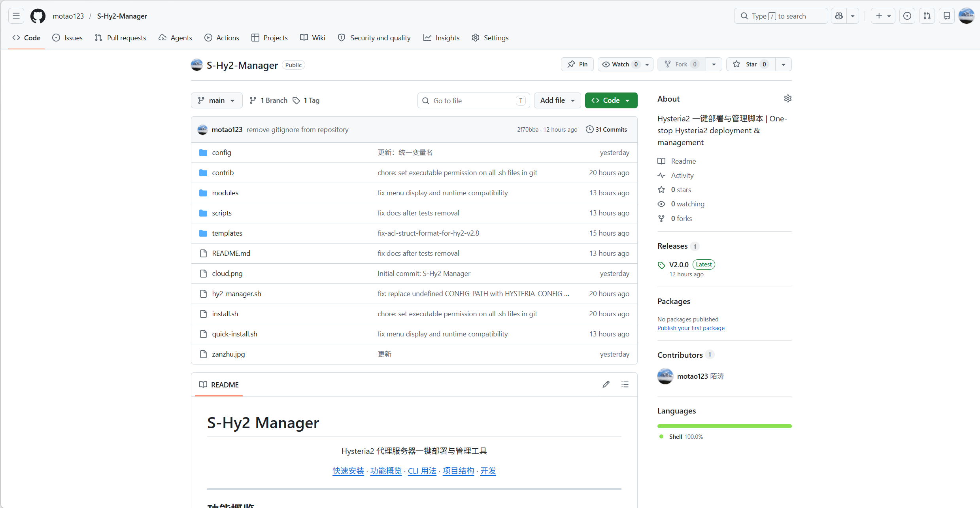Open notifications inbox icon
This screenshot has width=980, height=508.
946,16
